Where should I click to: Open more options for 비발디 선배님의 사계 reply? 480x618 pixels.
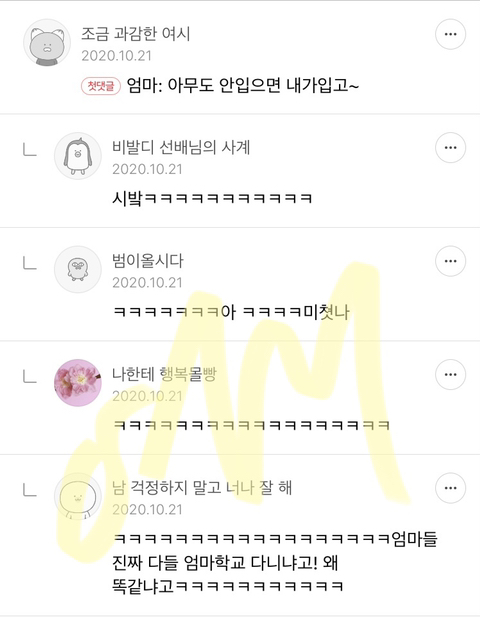[450, 148]
